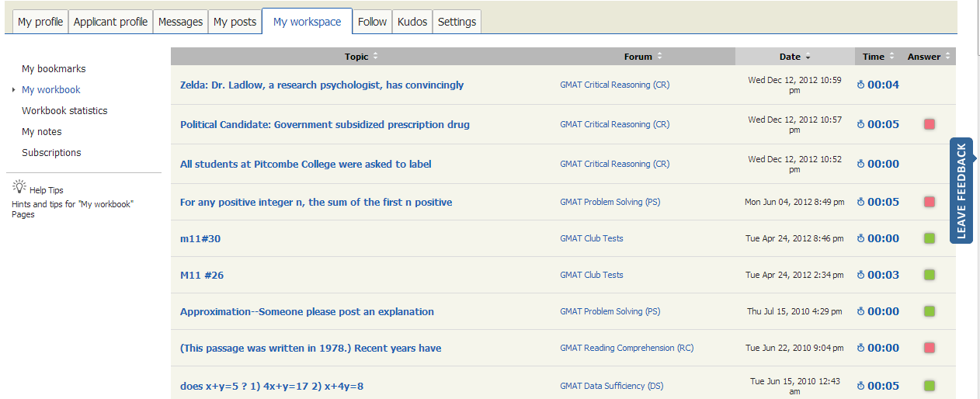The width and height of the screenshot is (980, 399).
Task: Click the Leave Feedback side button
Action: (x=961, y=191)
